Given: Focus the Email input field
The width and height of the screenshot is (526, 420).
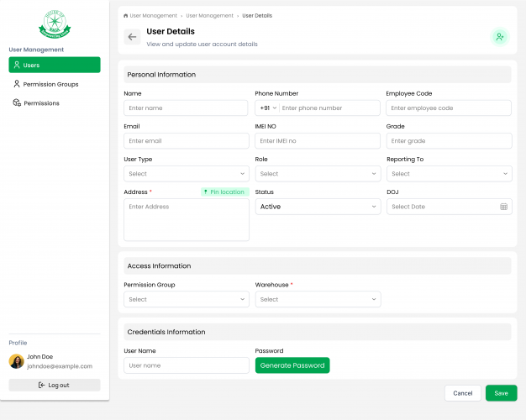Looking at the screenshot, I should point(187,141).
